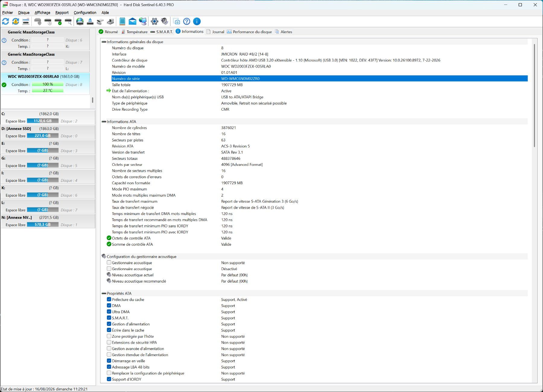The width and height of the screenshot is (543, 392).
Task: Click the globe over disk toolbar icon
Action: coord(80,21)
